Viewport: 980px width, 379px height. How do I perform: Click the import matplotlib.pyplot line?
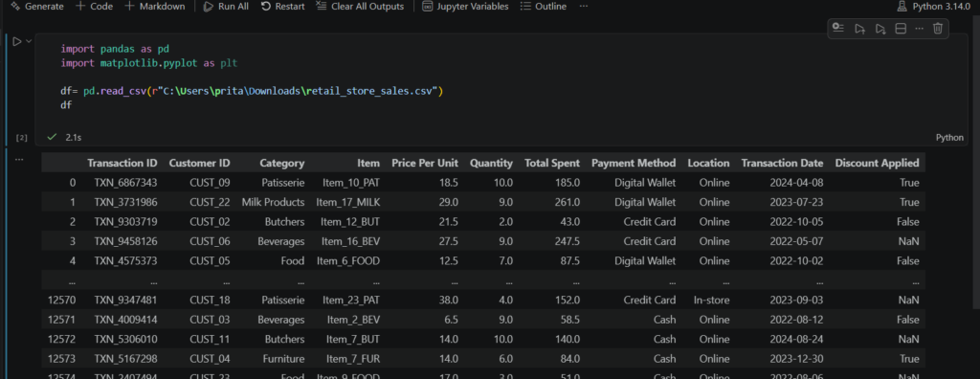(x=148, y=63)
